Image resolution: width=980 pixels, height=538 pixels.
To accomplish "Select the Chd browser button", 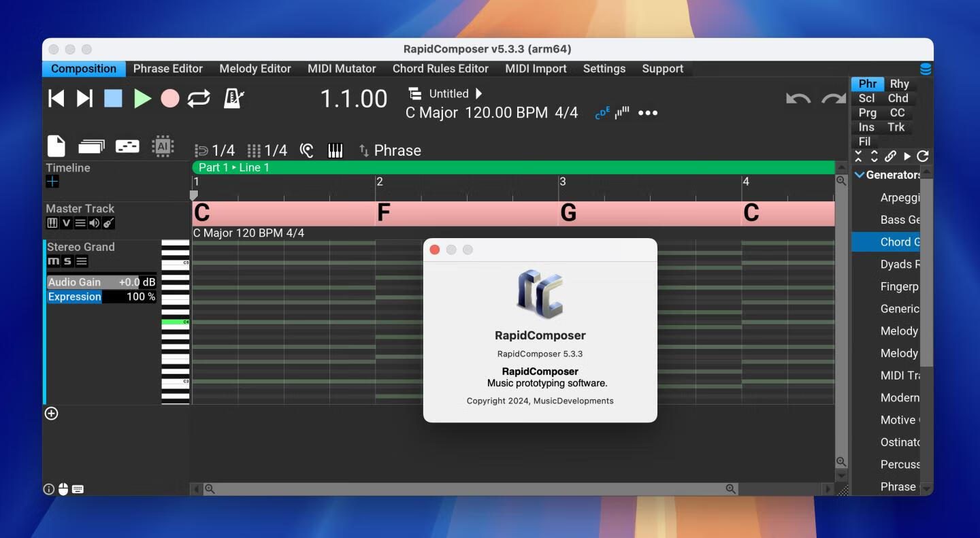I will point(898,98).
